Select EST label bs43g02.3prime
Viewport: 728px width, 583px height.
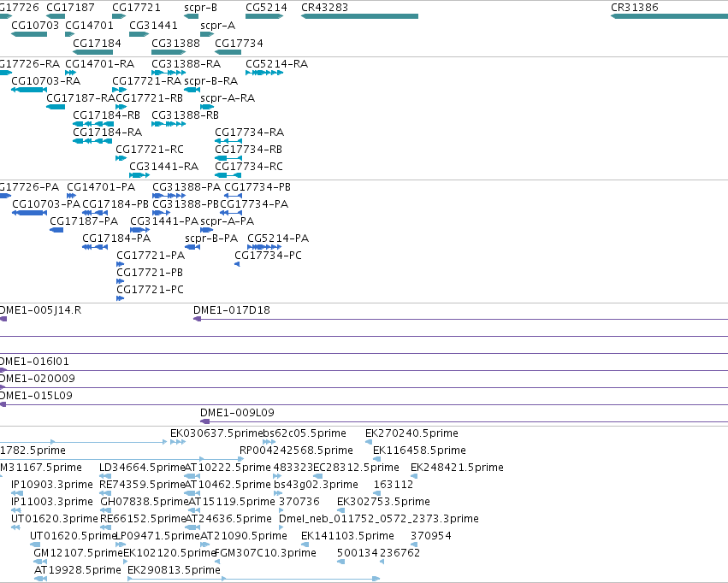(317, 485)
